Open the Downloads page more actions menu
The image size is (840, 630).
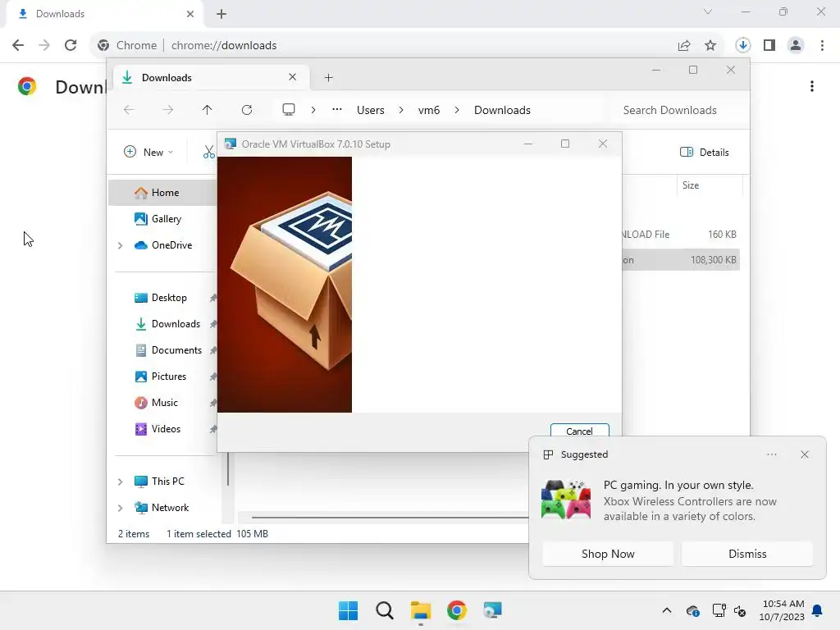[x=812, y=86]
